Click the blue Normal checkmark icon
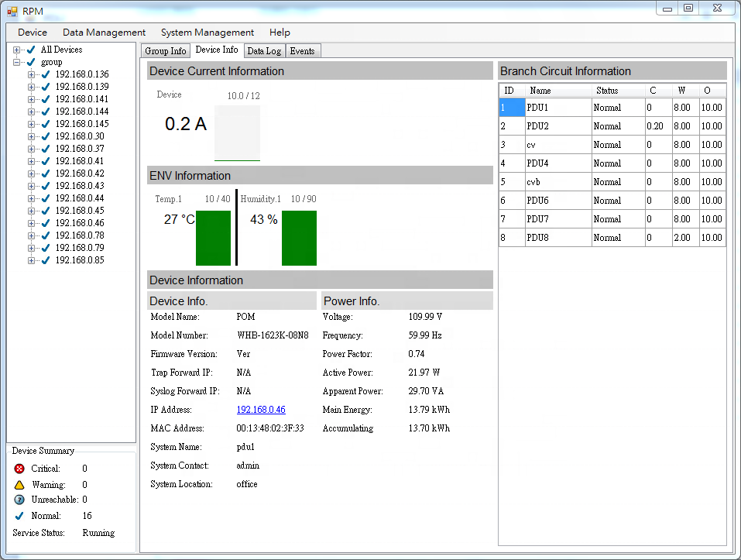Viewport: 741px width, 560px height. 19,516
